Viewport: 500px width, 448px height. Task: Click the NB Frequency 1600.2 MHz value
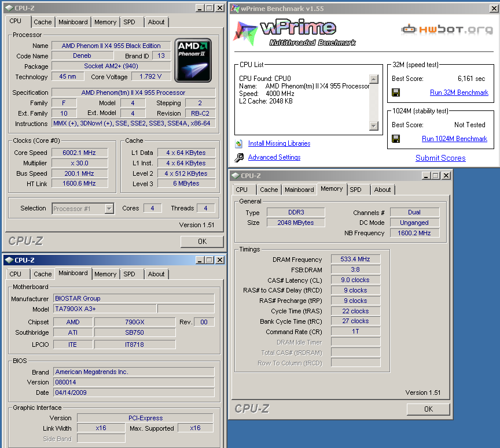coord(414,233)
